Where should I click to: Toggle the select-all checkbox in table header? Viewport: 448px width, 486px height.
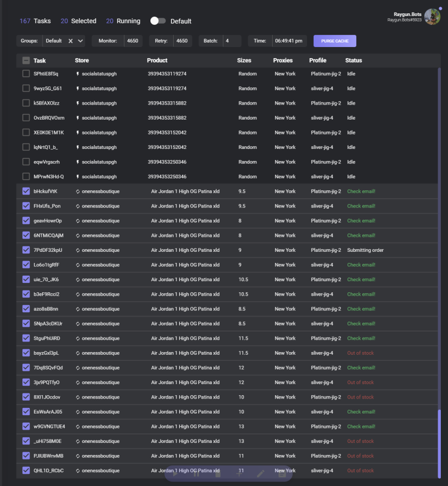point(26,60)
